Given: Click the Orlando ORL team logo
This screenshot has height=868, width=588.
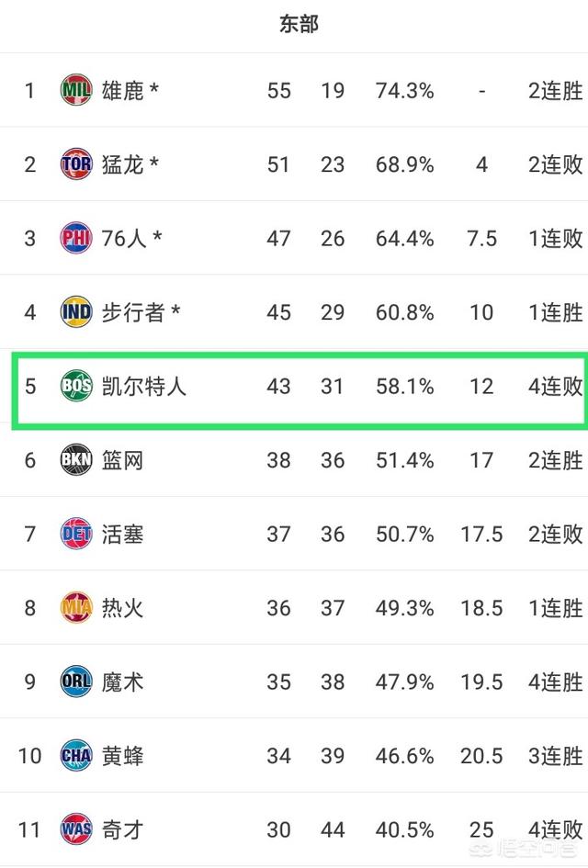Looking at the screenshot, I should pyautogui.click(x=76, y=682).
